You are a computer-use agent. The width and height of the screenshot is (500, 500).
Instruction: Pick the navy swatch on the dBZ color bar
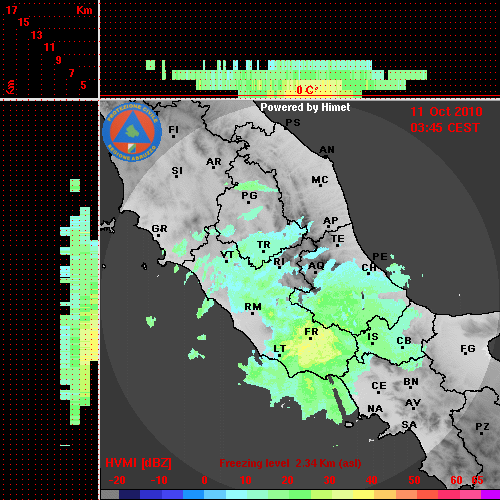130,494
